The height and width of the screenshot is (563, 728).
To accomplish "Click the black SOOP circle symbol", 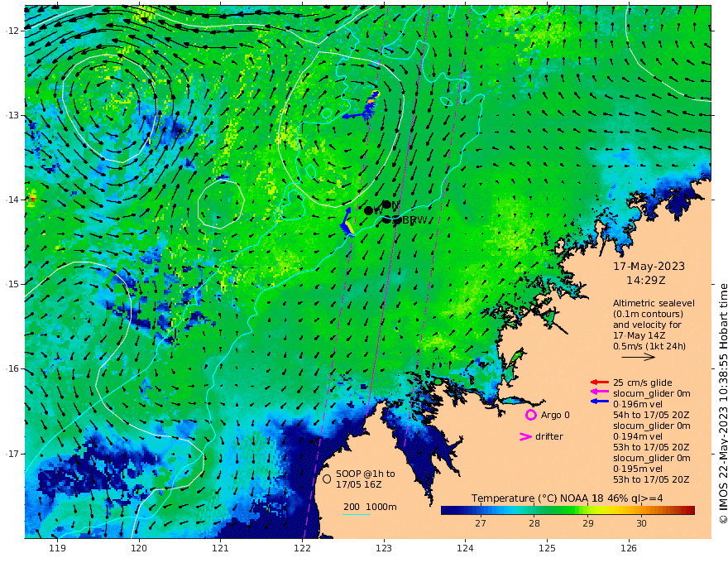I will pos(327,479).
